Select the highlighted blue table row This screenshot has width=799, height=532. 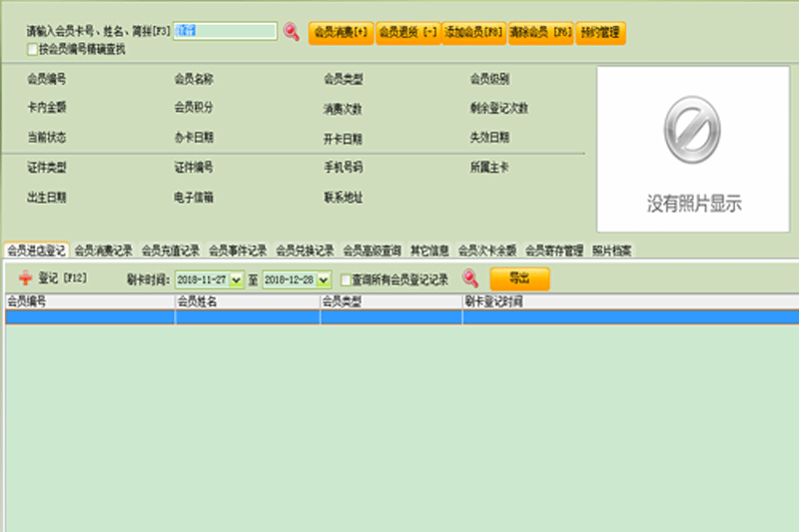[401, 317]
